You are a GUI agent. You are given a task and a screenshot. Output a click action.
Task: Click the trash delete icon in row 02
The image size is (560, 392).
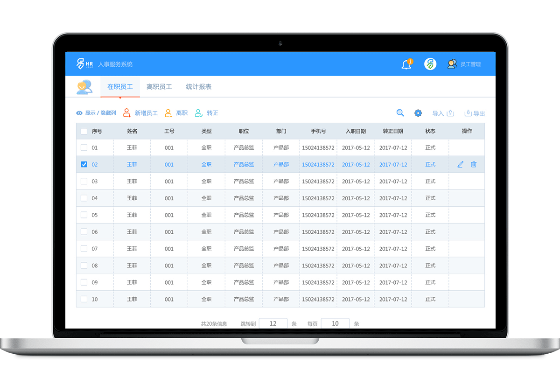click(x=474, y=164)
